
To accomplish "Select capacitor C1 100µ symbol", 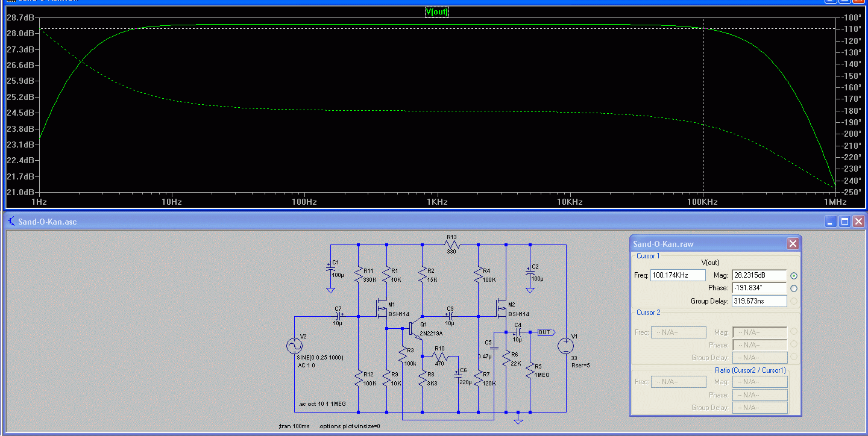I will click(330, 269).
